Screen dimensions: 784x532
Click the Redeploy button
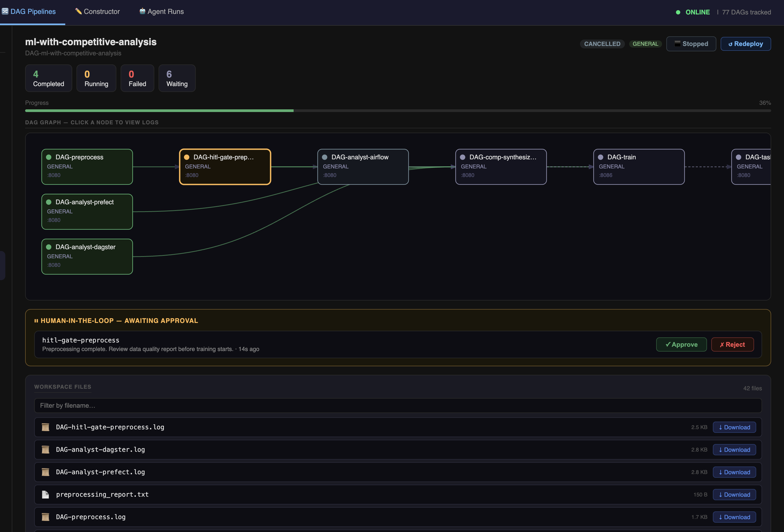pyautogui.click(x=745, y=44)
